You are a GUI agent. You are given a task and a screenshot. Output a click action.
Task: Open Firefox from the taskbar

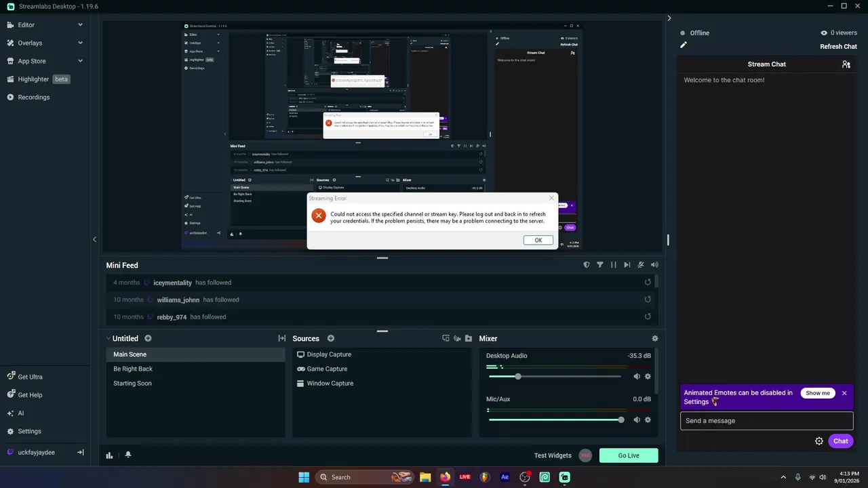[x=445, y=477]
